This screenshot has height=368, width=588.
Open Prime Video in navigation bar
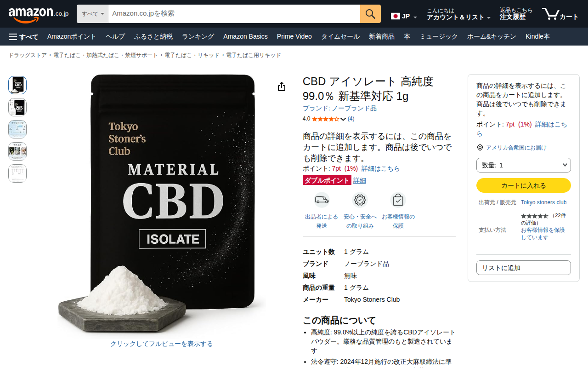point(294,36)
